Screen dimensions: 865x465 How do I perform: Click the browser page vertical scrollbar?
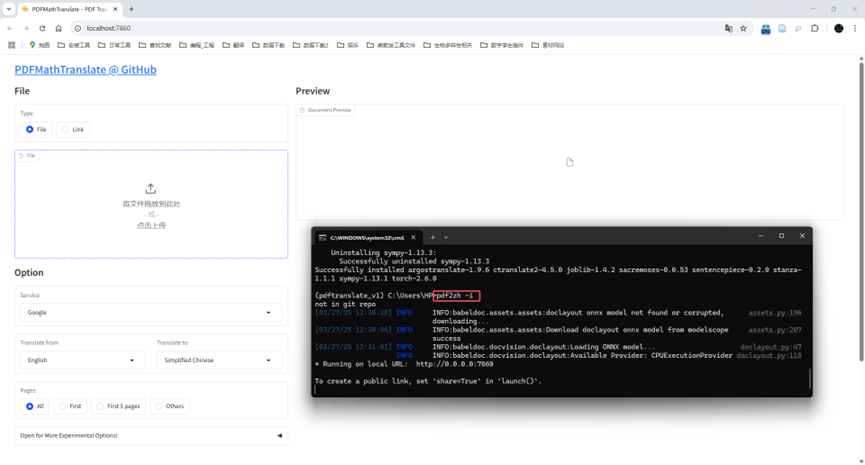pyautogui.click(x=861, y=212)
